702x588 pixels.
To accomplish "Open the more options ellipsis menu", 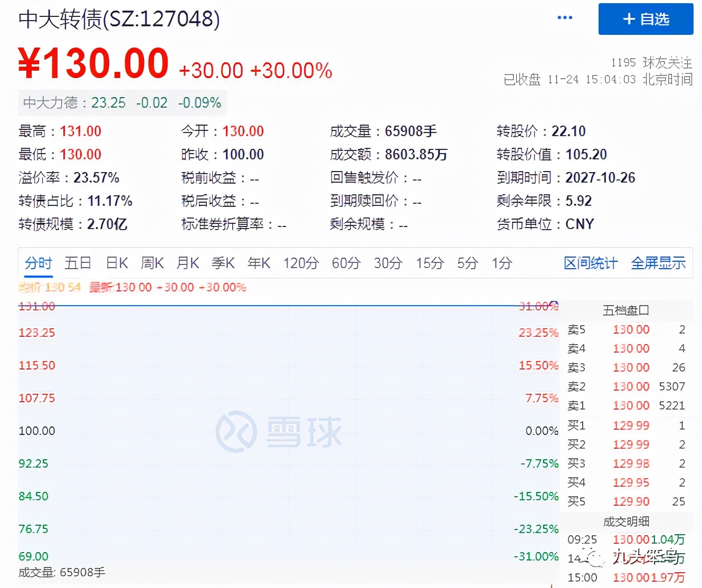I will (565, 17).
